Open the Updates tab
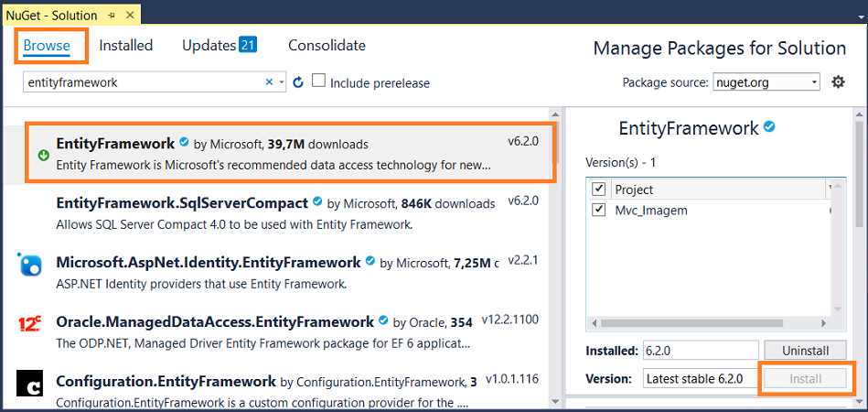 [x=220, y=46]
